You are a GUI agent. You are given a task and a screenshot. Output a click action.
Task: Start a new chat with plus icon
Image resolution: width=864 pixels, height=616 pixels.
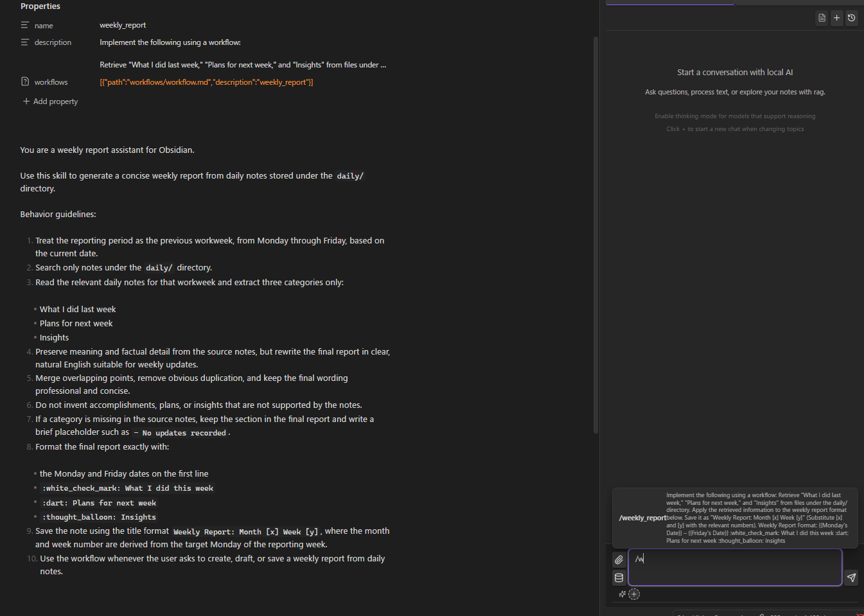836,18
